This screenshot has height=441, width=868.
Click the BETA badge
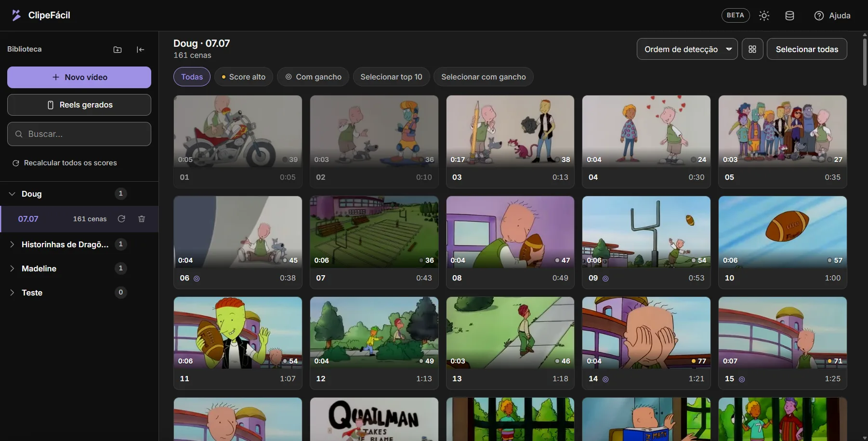736,15
